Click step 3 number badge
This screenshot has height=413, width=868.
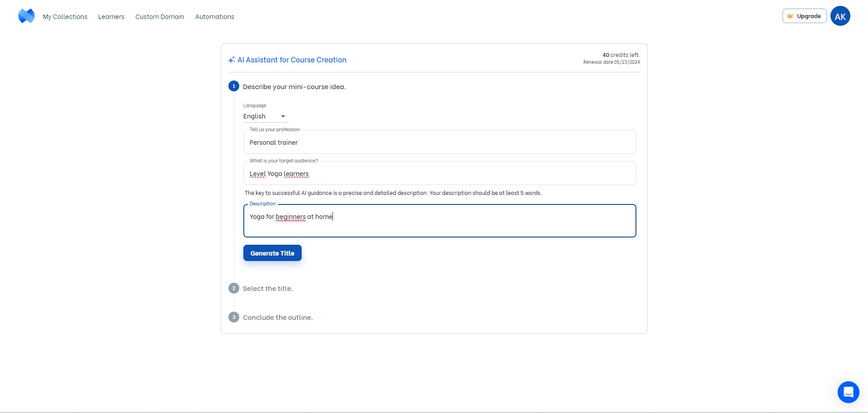point(234,317)
